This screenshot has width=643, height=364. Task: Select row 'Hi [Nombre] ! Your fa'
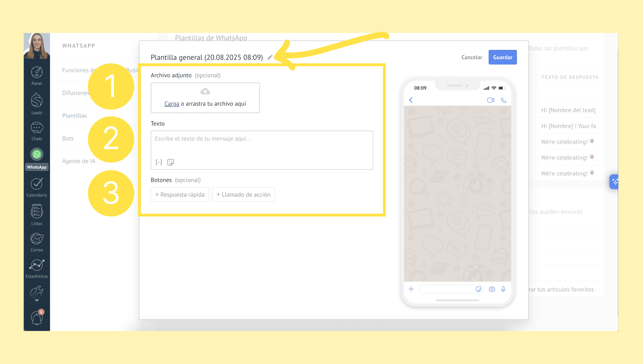pos(568,126)
